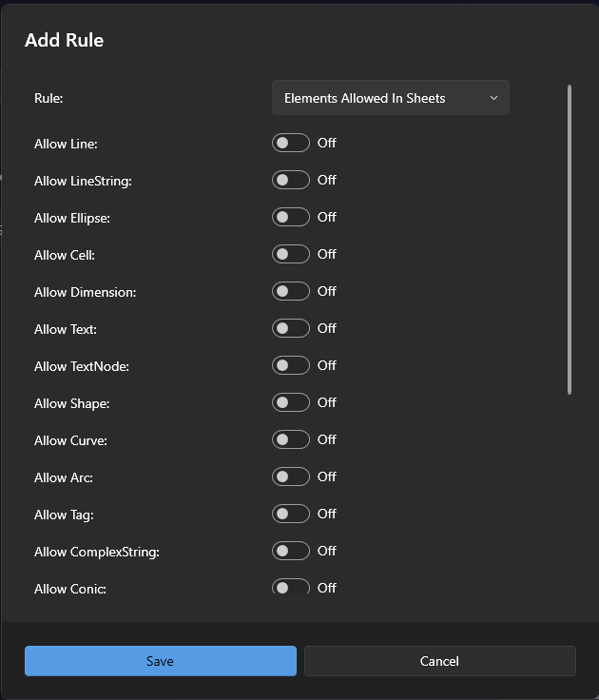599x700 pixels.
Task: Enable the Allow Curve toggle
Action: [x=291, y=439]
